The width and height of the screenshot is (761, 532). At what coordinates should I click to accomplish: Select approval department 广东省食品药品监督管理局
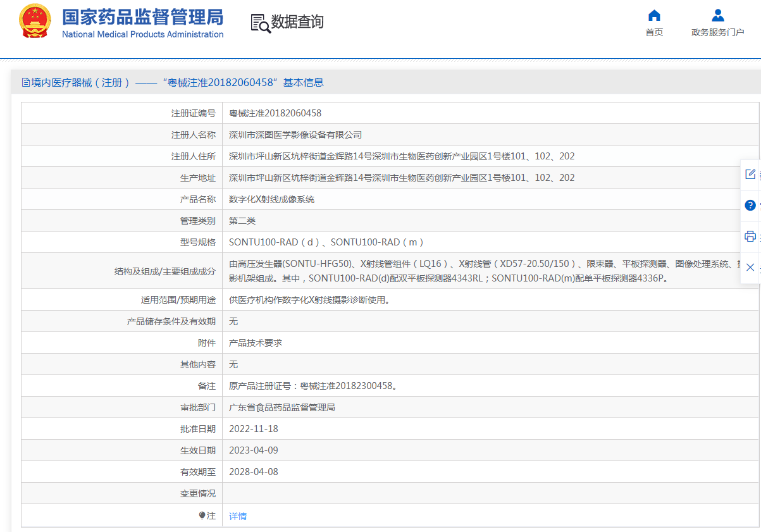click(x=282, y=407)
